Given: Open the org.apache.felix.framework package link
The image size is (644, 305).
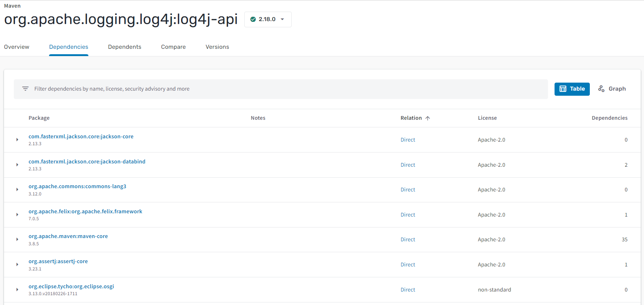Looking at the screenshot, I should (85, 211).
